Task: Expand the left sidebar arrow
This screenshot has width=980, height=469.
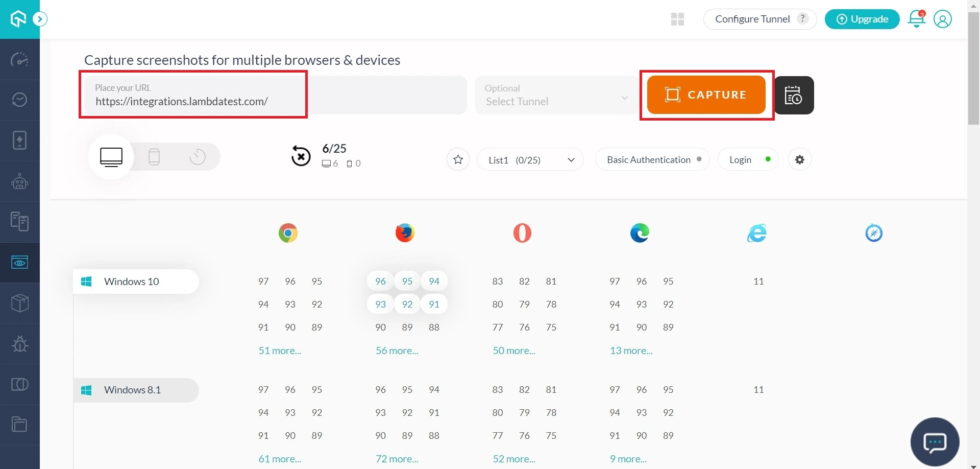Action: (40, 19)
